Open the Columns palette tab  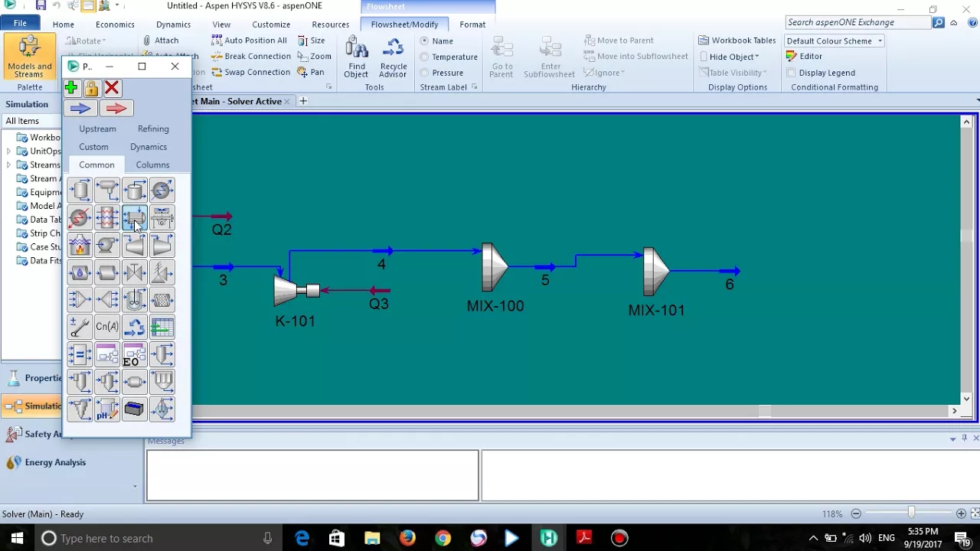(x=152, y=165)
